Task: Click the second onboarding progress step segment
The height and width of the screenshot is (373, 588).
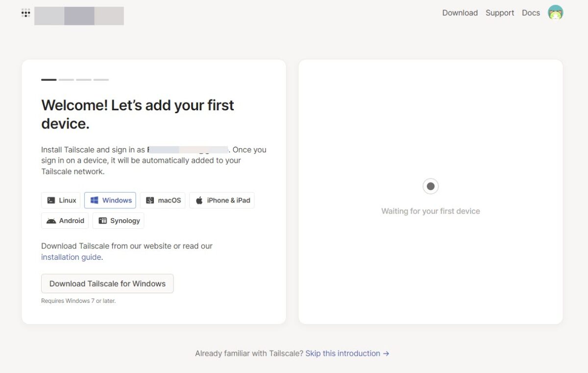Action: pyautogui.click(x=66, y=79)
